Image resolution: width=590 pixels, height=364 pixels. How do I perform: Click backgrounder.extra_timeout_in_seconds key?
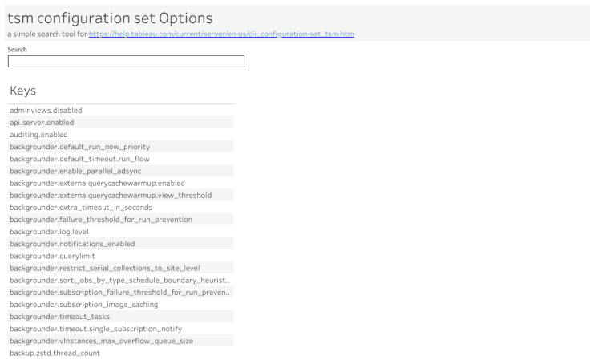tap(80, 207)
